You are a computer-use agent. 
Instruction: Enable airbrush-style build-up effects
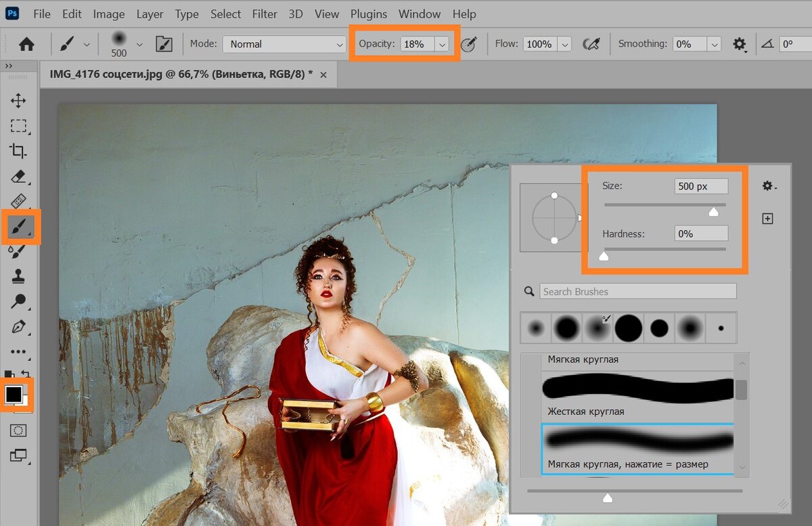tap(591, 44)
